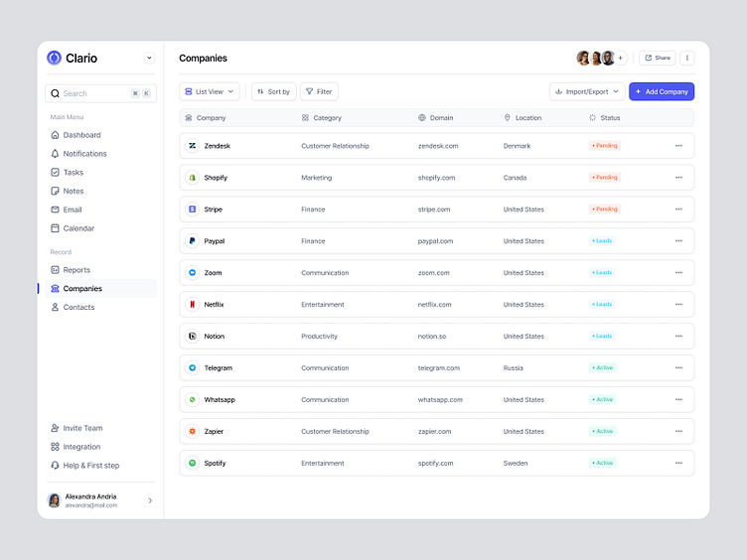
Task: Click the Russia location cell
Action: coord(514,368)
